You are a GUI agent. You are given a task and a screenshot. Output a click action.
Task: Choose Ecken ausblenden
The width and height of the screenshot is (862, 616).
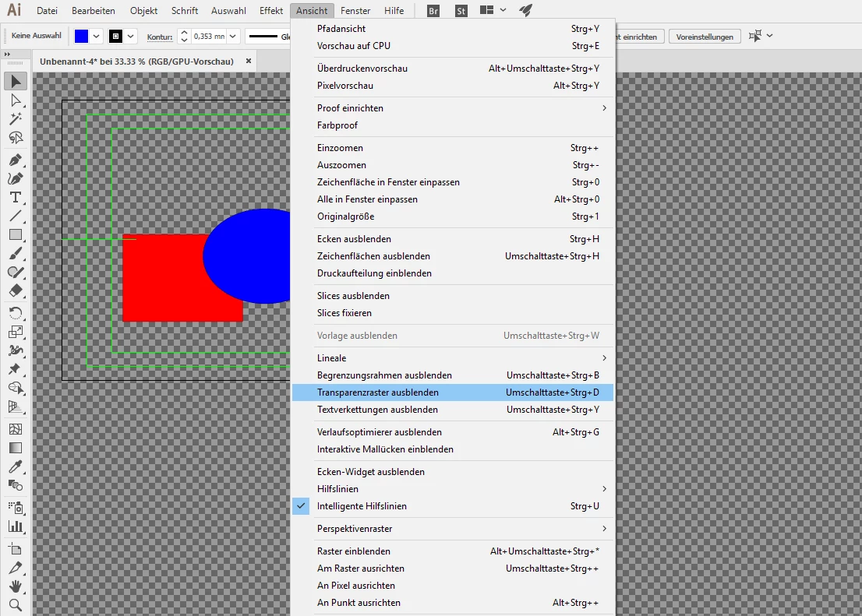(x=453, y=239)
